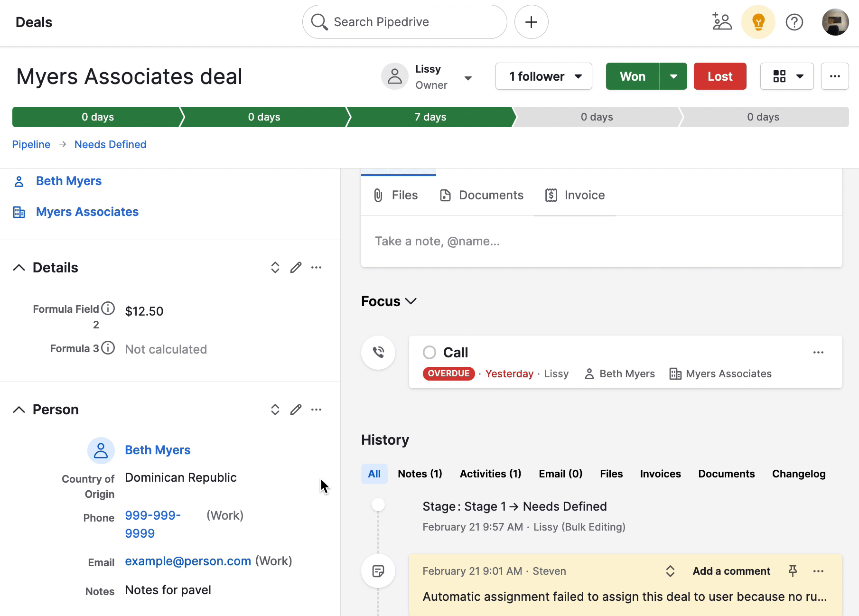Click the note icon in history timeline
Viewport: 859px width, 616px height.
click(378, 571)
